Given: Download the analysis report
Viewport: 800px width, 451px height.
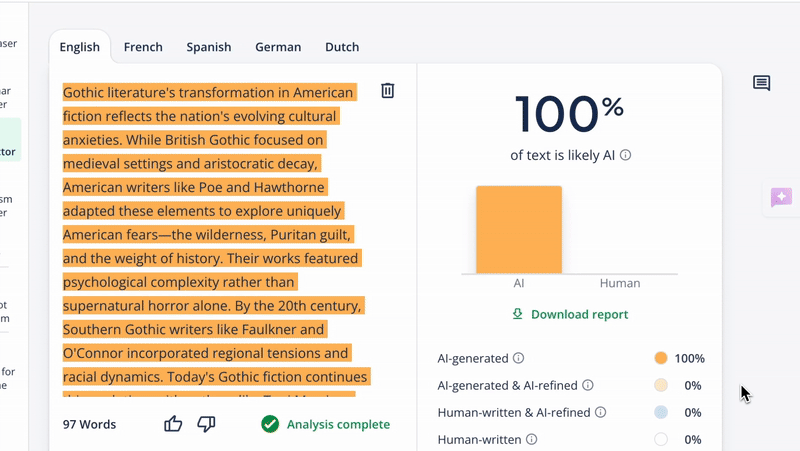Looking at the screenshot, I should point(570,314).
